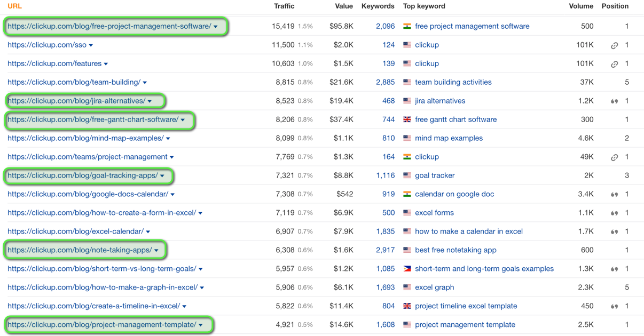Viewport: 644px width, 336px height.
Task: Open the how-to-make-a-graph-in-excel blog URL
Action: [103, 287]
